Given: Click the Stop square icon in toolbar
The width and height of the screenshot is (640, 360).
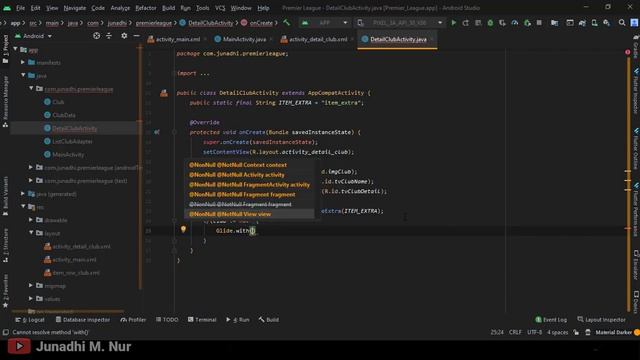Looking at the screenshot, I should pos(539,23).
